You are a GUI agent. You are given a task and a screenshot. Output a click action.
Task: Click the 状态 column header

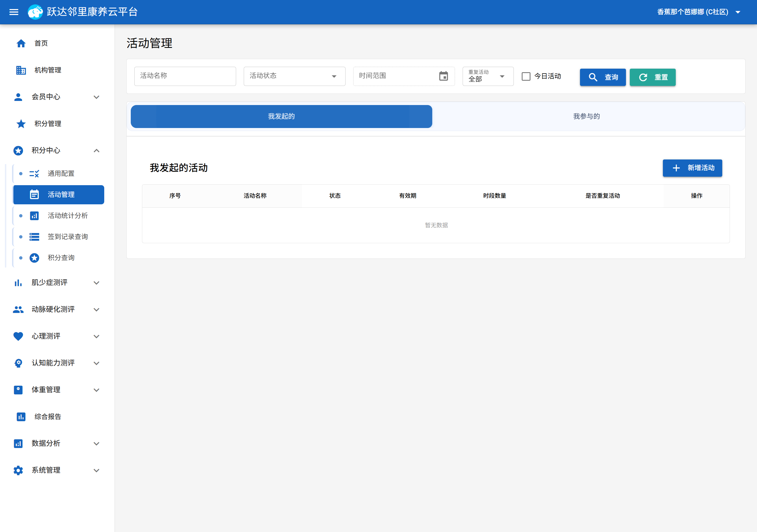[335, 196]
